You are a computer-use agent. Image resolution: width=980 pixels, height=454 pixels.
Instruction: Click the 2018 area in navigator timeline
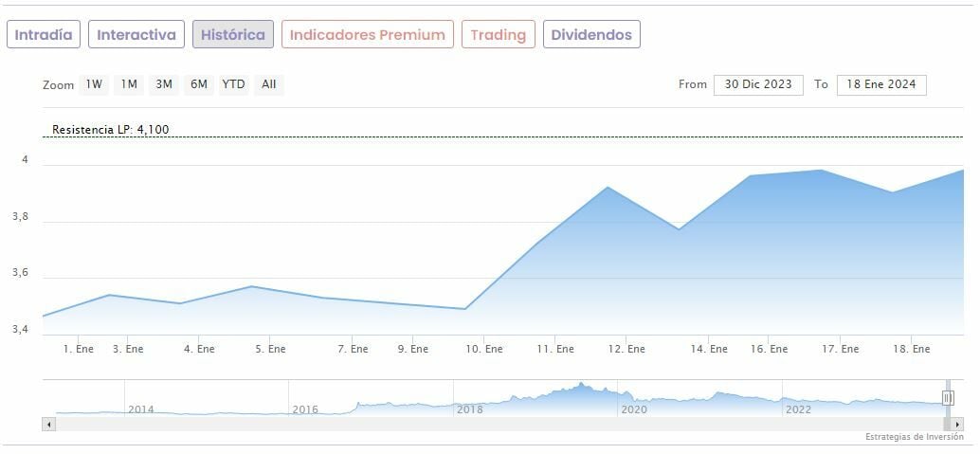[x=470, y=409]
